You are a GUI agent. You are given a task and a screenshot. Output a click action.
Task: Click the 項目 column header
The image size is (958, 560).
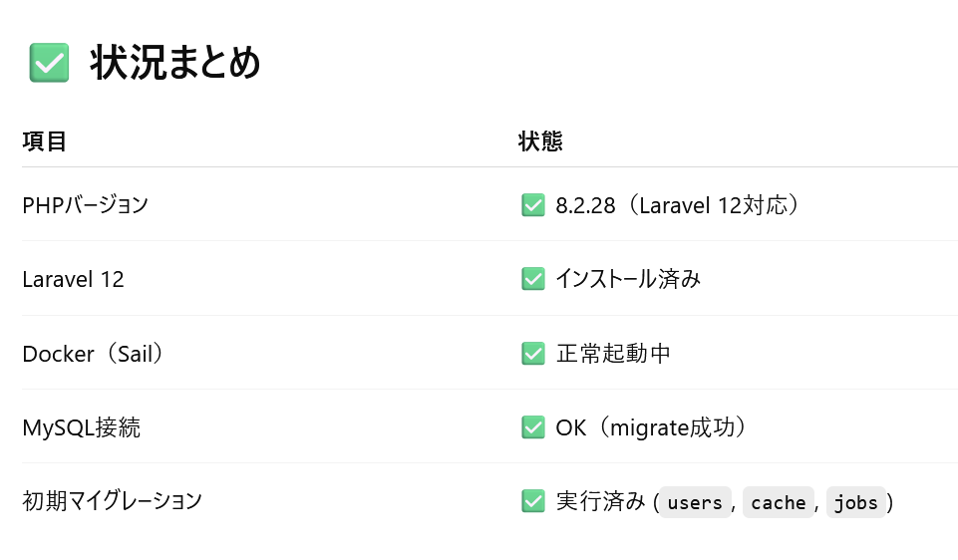[44, 141]
